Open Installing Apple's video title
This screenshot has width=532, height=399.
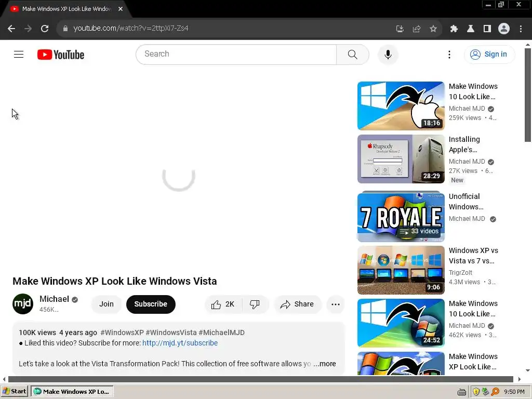(x=464, y=144)
